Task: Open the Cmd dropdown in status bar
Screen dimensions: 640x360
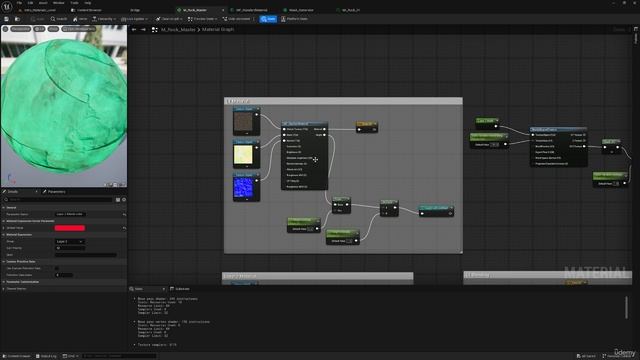Action: [71, 356]
